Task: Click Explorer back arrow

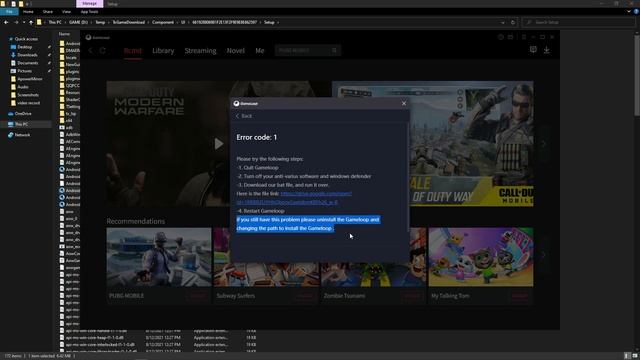Action: pyautogui.click(x=6, y=22)
